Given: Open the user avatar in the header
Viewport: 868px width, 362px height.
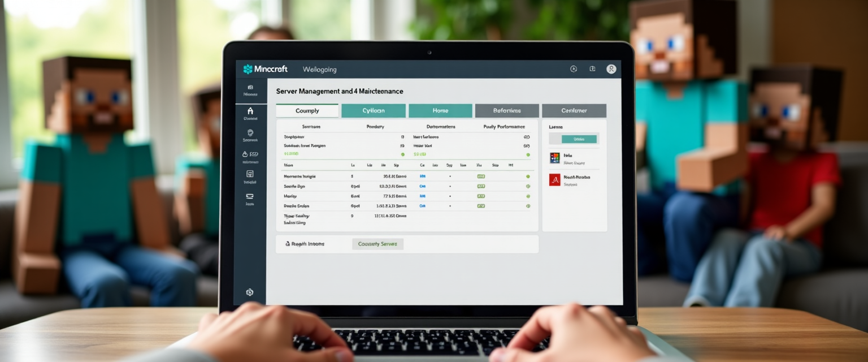Looking at the screenshot, I should tap(611, 69).
